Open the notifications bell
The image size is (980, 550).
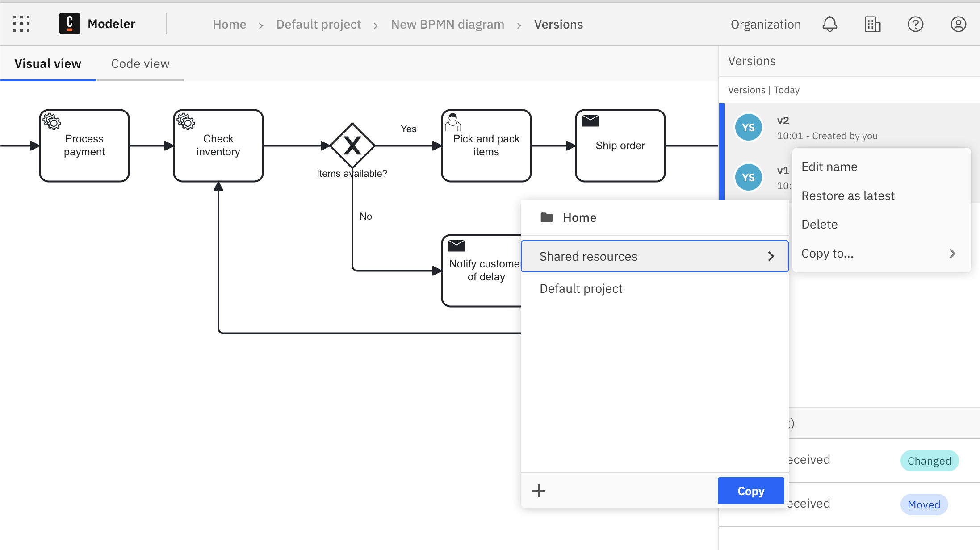pos(830,24)
